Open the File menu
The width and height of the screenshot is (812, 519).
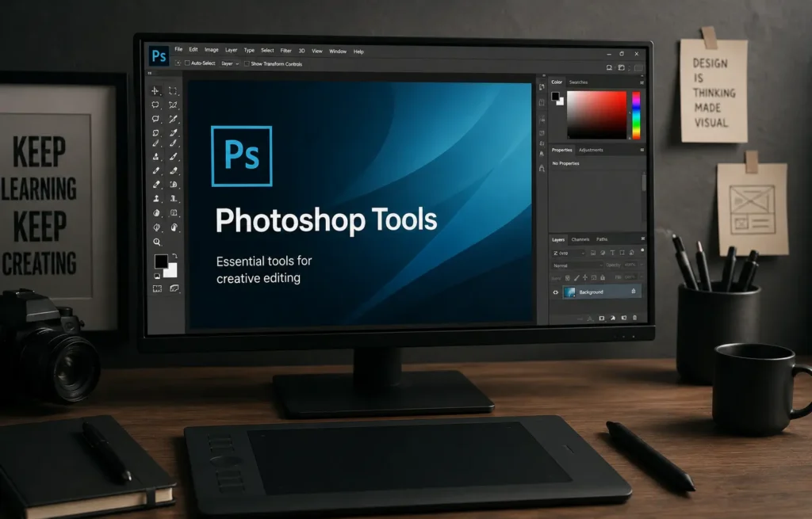[x=178, y=49]
